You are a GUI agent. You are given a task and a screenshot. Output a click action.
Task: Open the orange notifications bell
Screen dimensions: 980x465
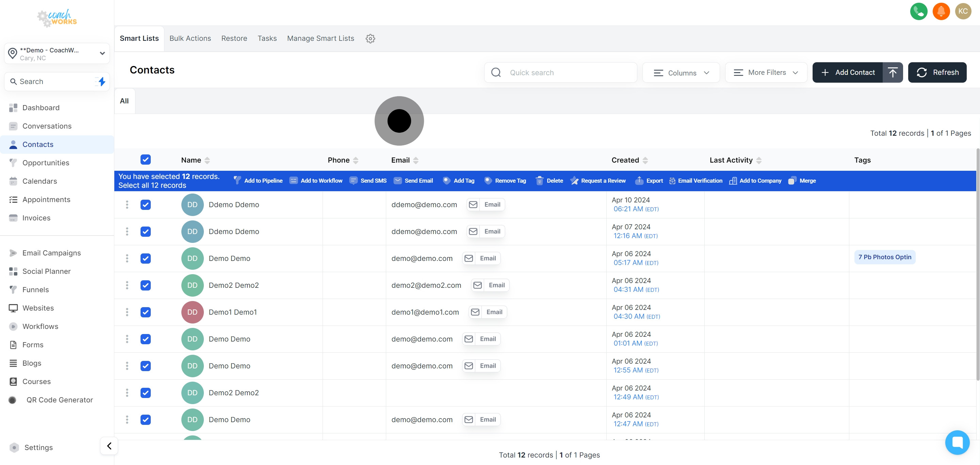(941, 11)
